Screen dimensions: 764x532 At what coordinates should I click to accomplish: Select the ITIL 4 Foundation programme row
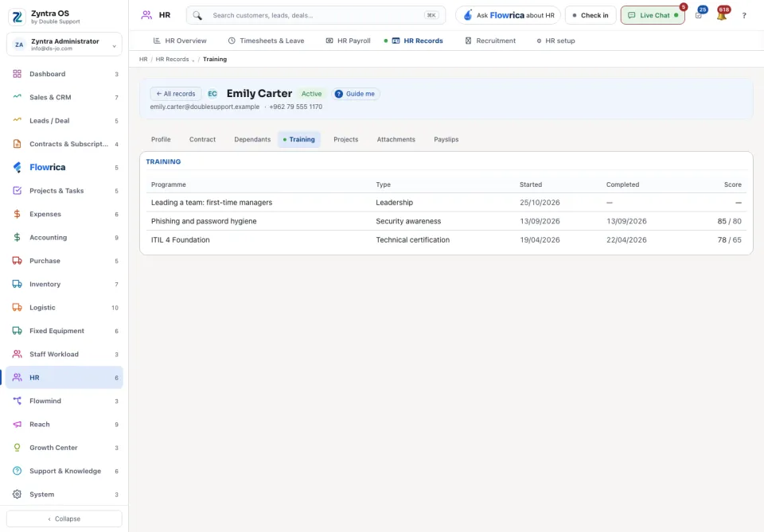coord(446,240)
